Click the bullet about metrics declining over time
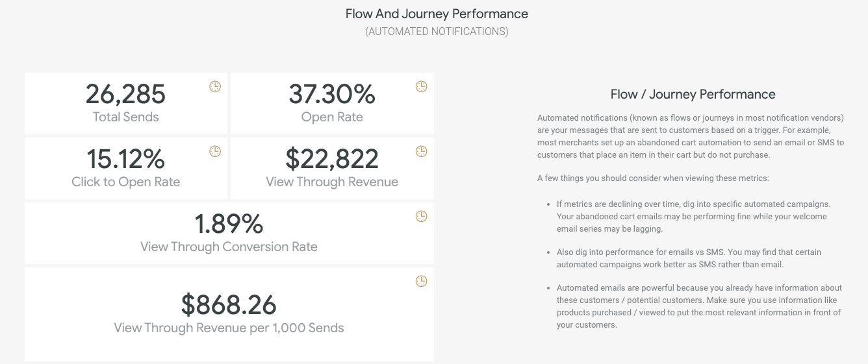 pyautogui.click(x=695, y=216)
